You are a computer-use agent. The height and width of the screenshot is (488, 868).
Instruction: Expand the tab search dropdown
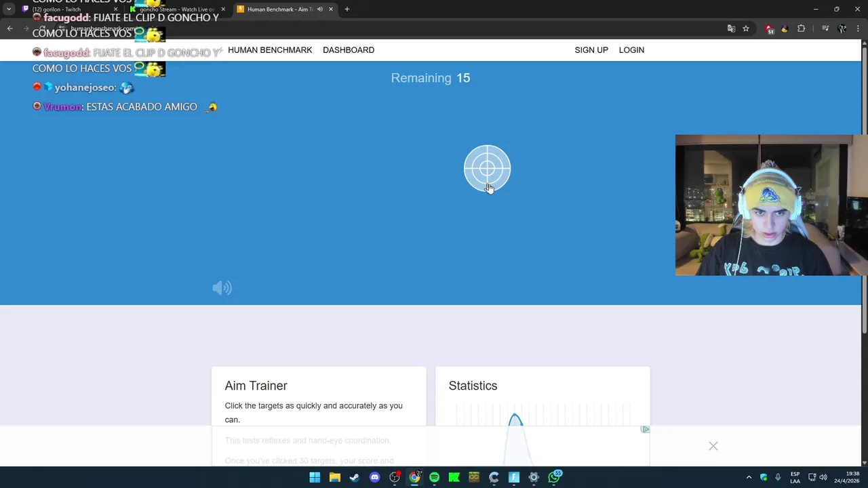[x=9, y=9]
